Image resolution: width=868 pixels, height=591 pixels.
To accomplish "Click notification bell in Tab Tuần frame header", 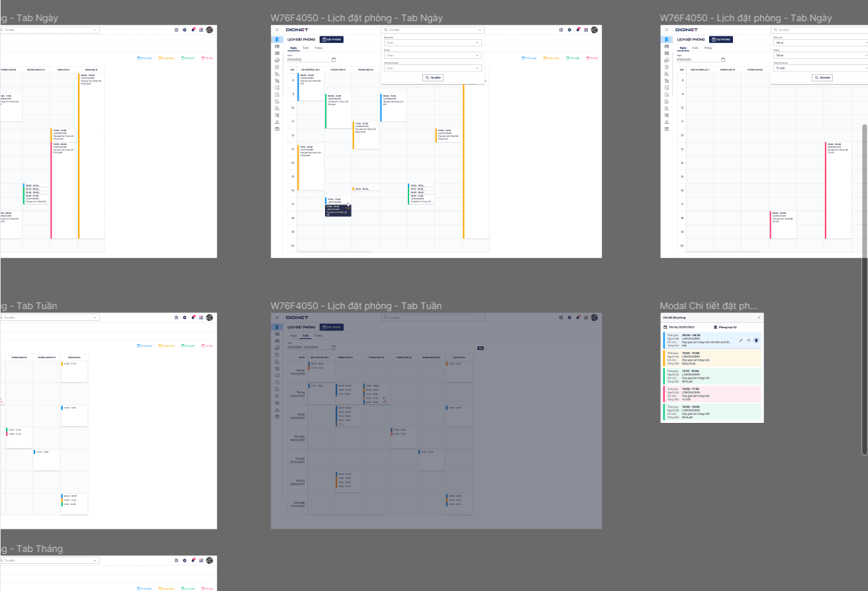I will pyautogui.click(x=578, y=318).
